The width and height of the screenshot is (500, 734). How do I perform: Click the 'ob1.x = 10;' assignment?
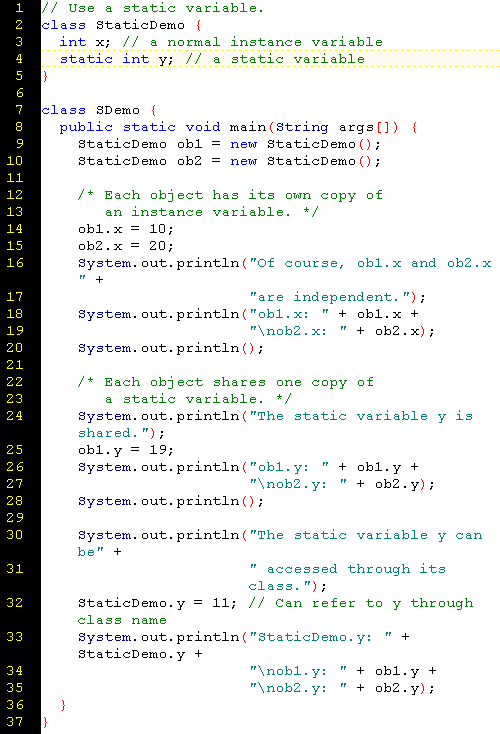[x=126, y=229]
